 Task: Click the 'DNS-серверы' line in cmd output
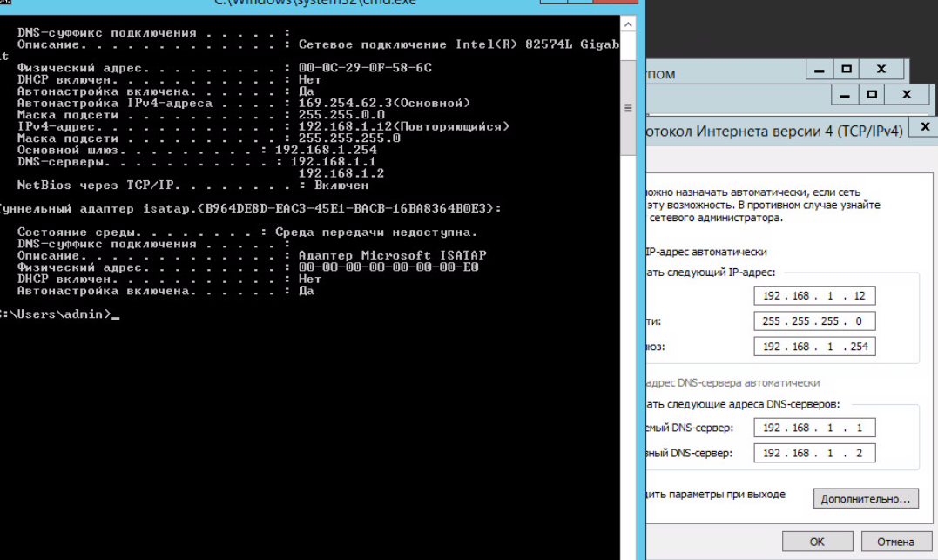coord(196,161)
